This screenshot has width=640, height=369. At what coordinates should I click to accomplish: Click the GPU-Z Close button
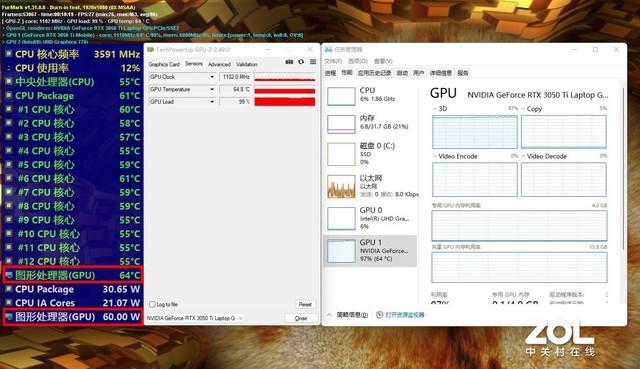tap(301, 318)
